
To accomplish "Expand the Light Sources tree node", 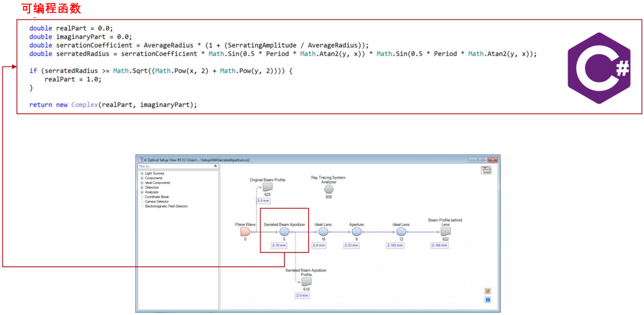I will pos(142,174).
